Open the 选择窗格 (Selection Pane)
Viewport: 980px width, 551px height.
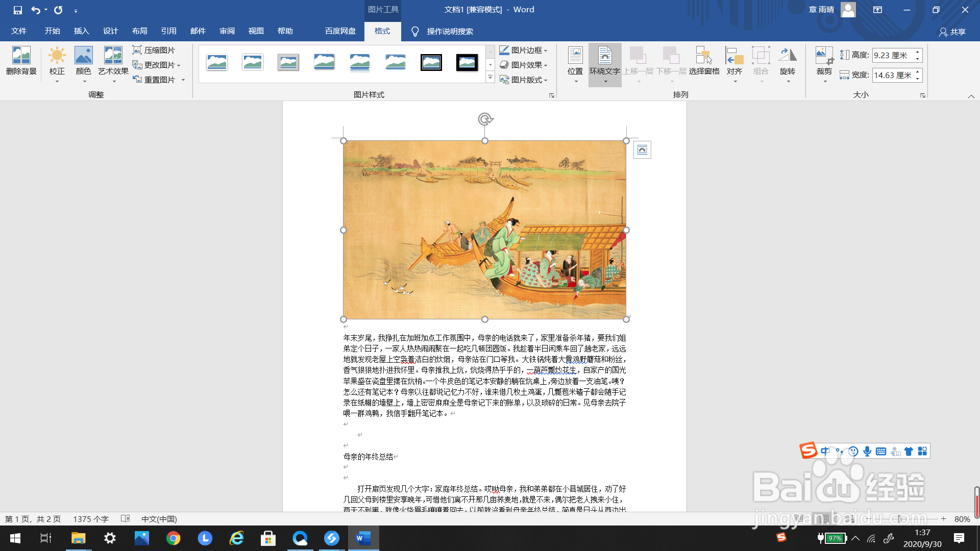point(704,61)
